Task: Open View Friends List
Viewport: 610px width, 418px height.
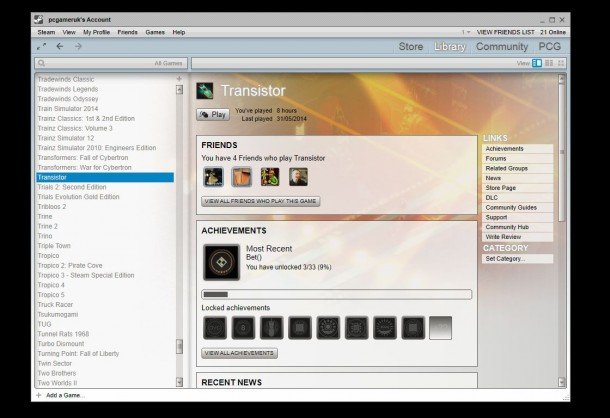Action: pyautogui.click(x=505, y=32)
